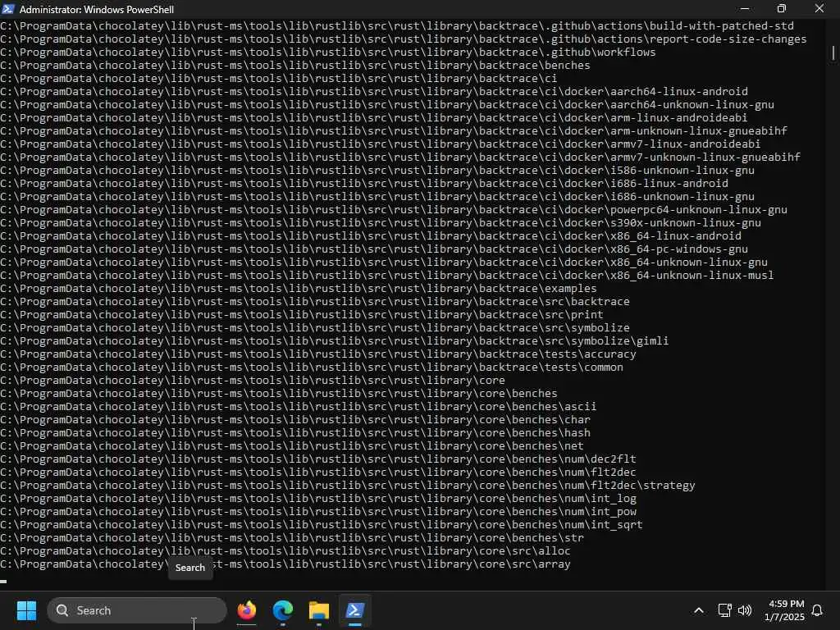Click the line ending in benches\char
Image resolution: width=840 pixels, height=630 pixels.
[295, 419]
